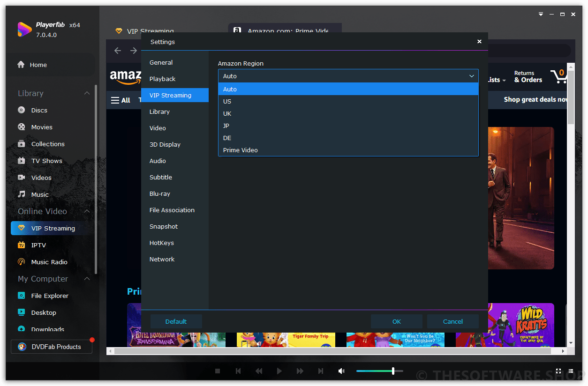Collapse the My Computer section
This screenshot has width=588, height=386.
point(87,279)
